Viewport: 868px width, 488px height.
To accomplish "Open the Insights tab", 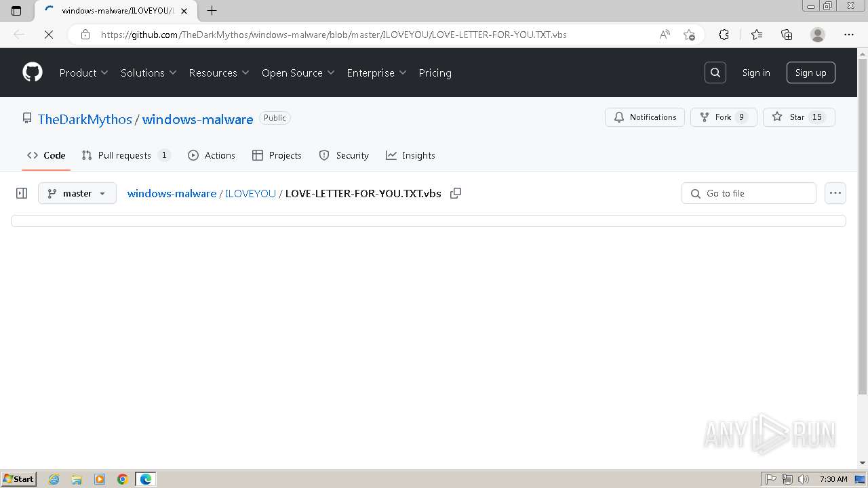I will tap(410, 155).
